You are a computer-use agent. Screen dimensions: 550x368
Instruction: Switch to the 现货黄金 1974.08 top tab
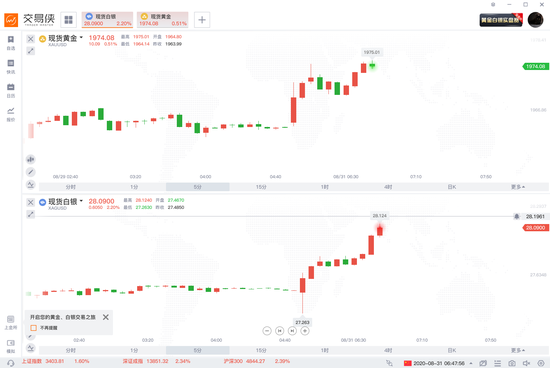pos(162,20)
